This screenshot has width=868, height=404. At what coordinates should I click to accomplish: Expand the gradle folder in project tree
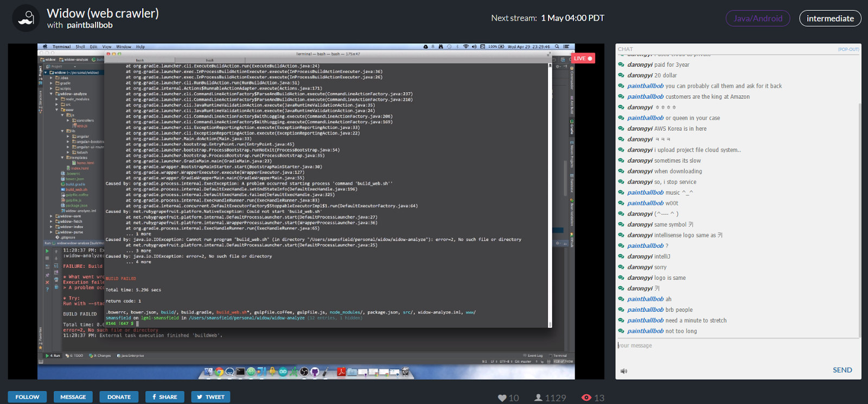point(51,83)
